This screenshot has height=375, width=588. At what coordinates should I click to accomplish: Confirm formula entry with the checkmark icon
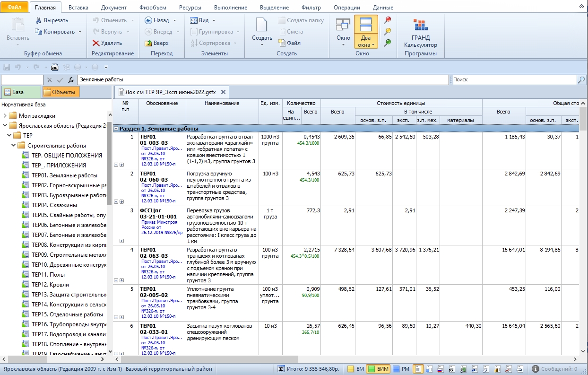coord(60,80)
